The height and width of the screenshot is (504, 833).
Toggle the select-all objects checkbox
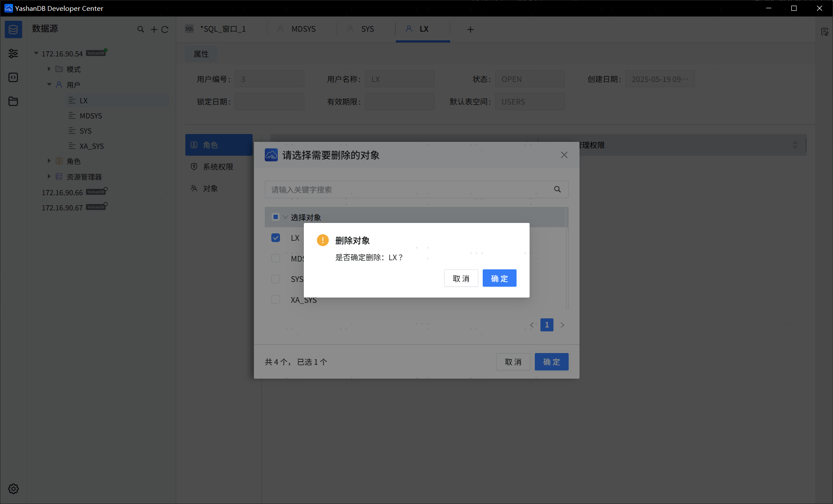275,217
